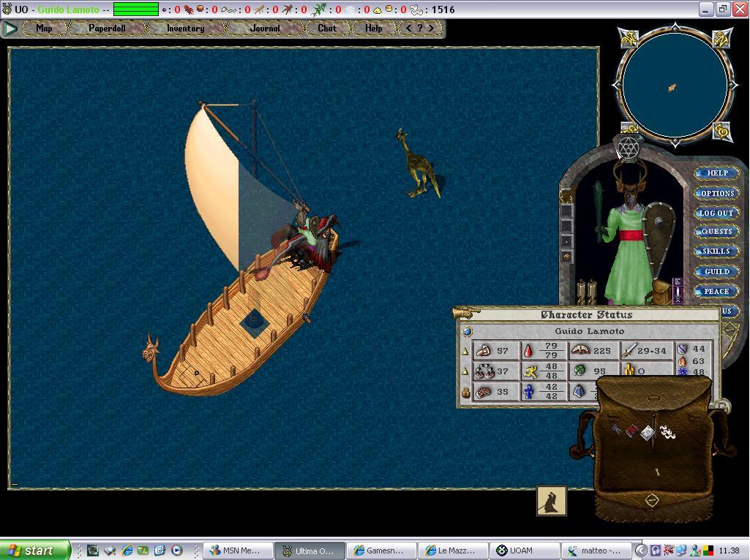Click the gold pile icon in Character Status

629,371
